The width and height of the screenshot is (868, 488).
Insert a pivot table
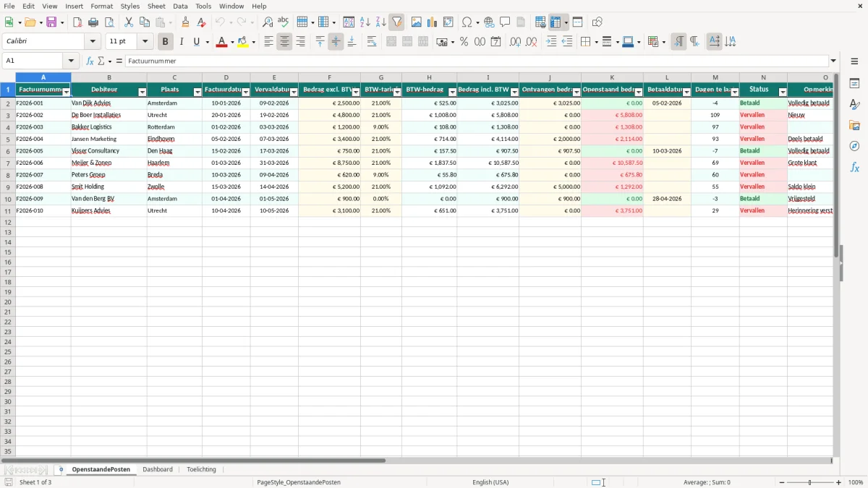coord(448,22)
